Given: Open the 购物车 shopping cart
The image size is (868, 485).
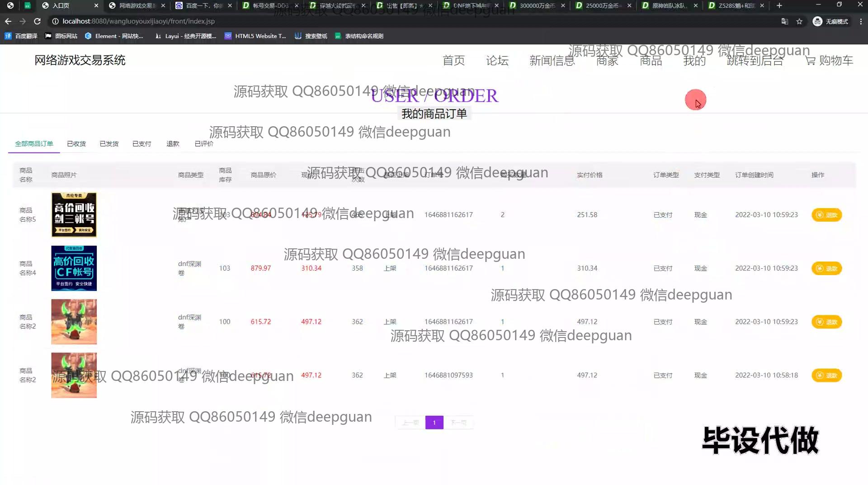Looking at the screenshot, I should (830, 61).
